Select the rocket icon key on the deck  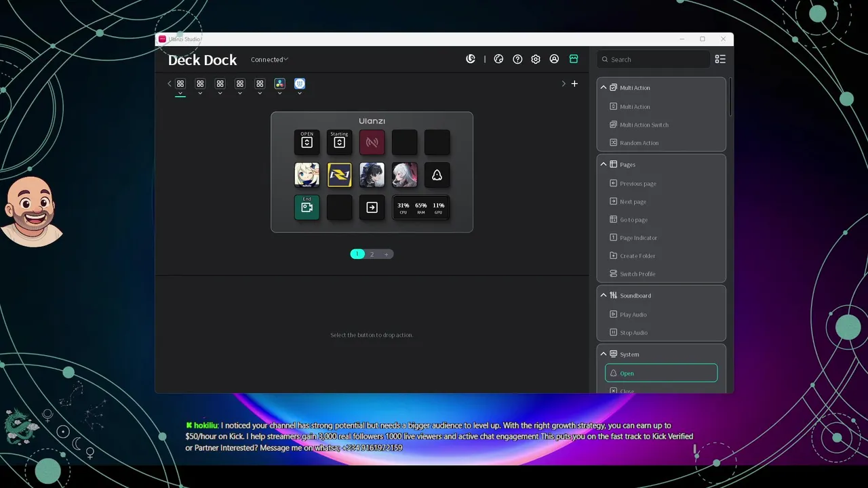click(437, 175)
